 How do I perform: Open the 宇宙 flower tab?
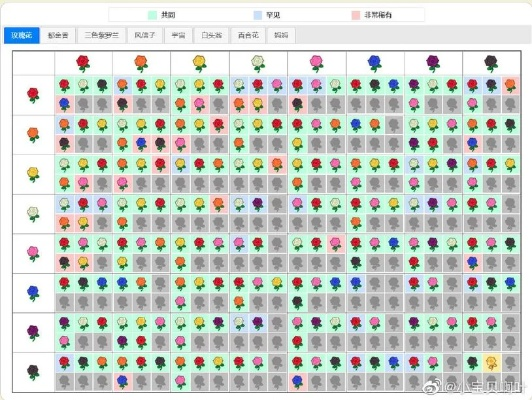(x=178, y=35)
